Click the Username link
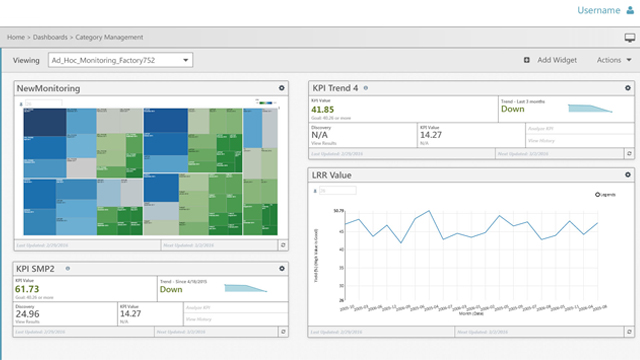The image size is (640, 360). (x=598, y=10)
